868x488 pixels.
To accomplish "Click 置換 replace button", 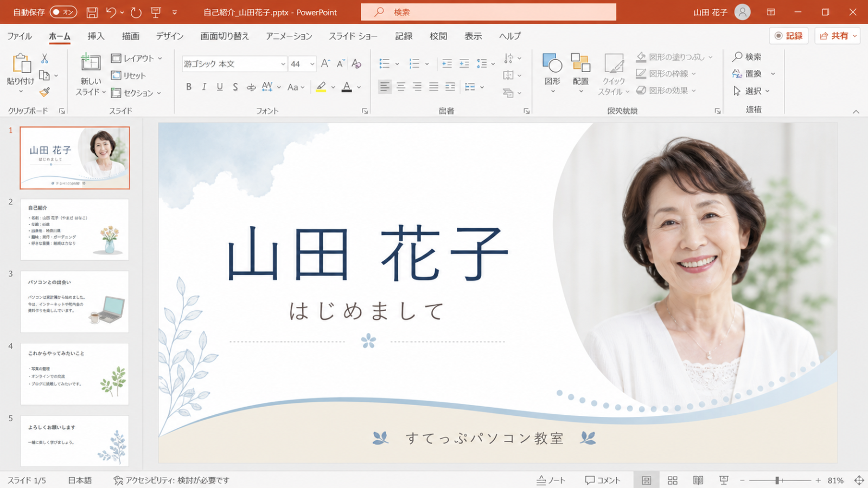I will click(746, 74).
